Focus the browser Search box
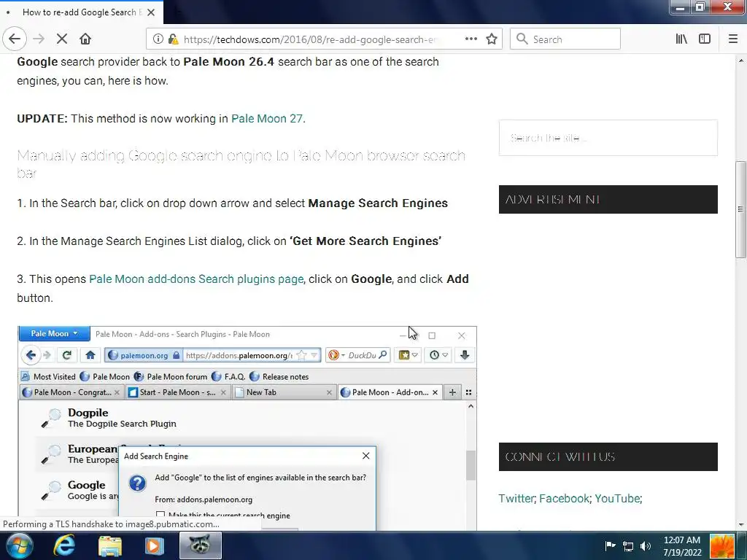Image resolution: width=747 pixels, height=560 pixels. click(565, 39)
